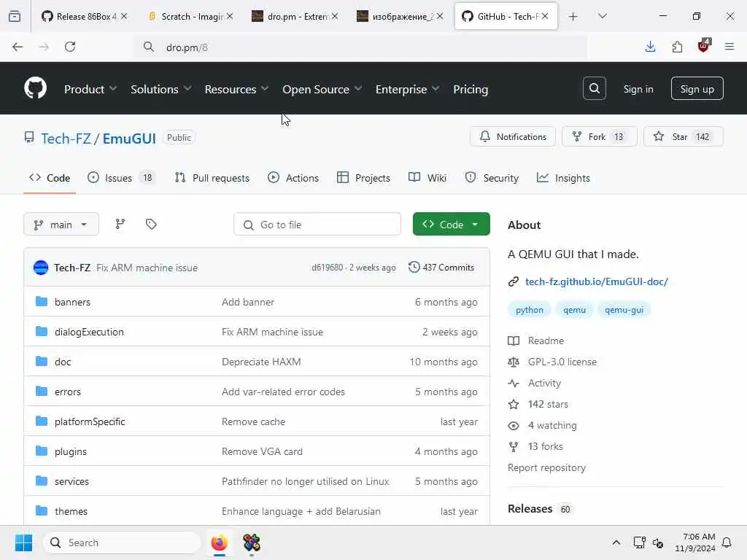
Task: Open a new browser tab
Action: [573, 16]
